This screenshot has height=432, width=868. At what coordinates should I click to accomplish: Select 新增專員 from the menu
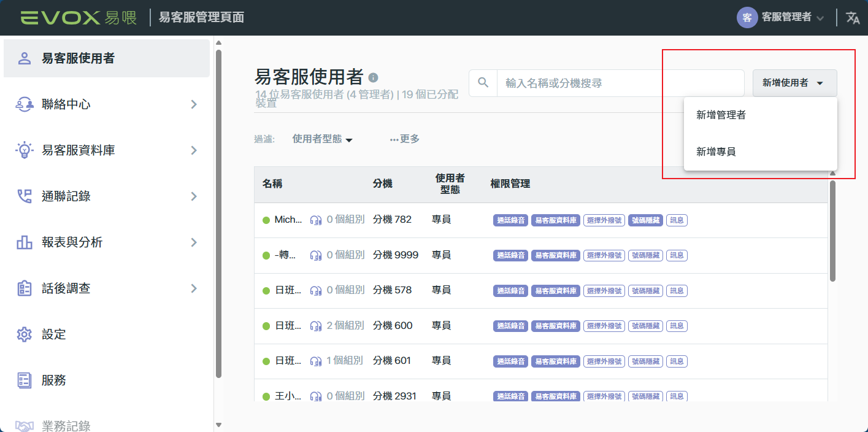[x=716, y=151]
